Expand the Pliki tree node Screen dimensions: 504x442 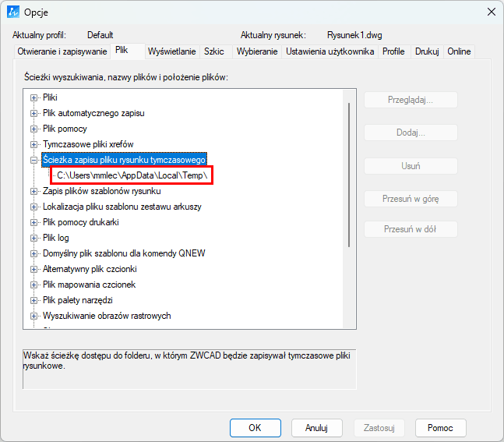tap(33, 97)
